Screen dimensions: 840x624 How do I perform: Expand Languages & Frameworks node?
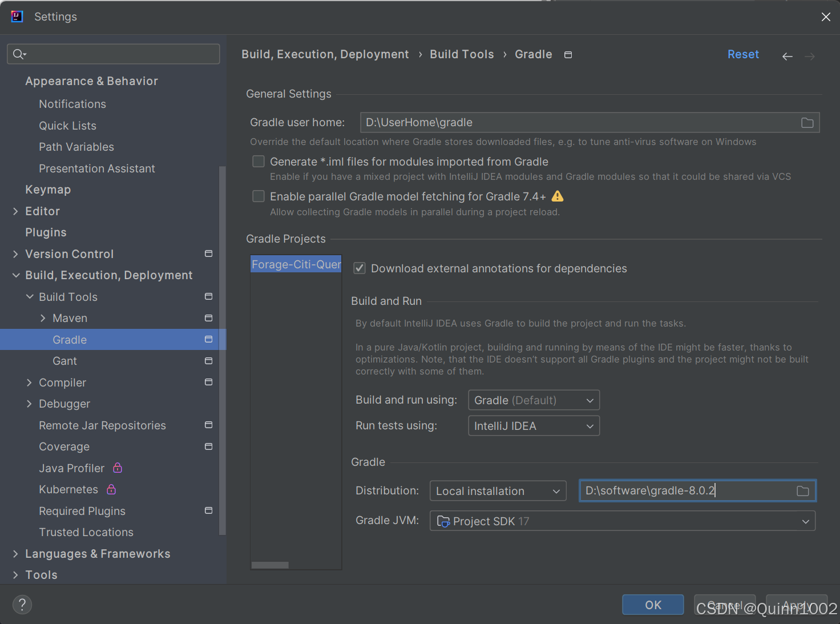[x=15, y=554]
